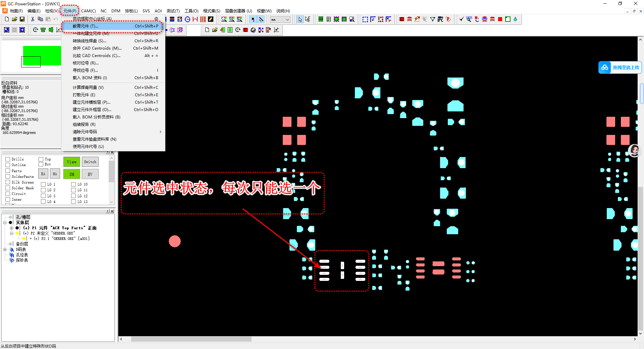The height and width of the screenshot is (349, 644).
Task: Tick the LG 10 checkbox
Action: coord(73,184)
